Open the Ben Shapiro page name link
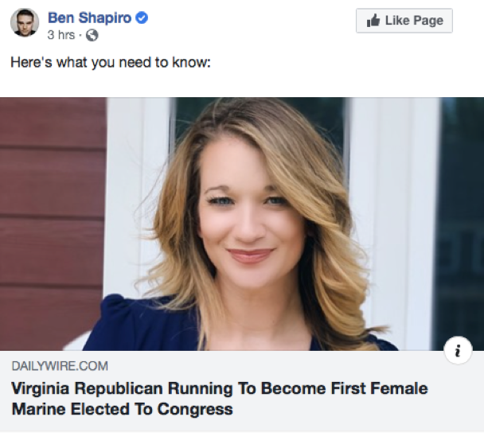 pos(89,18)
